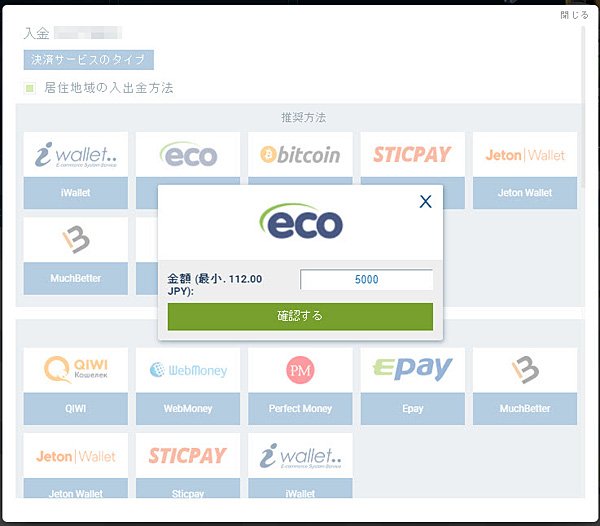Click the 金額 (最小. 112.00 JPY) label
This screenshot has height=526, width=600.
[215, 285]
